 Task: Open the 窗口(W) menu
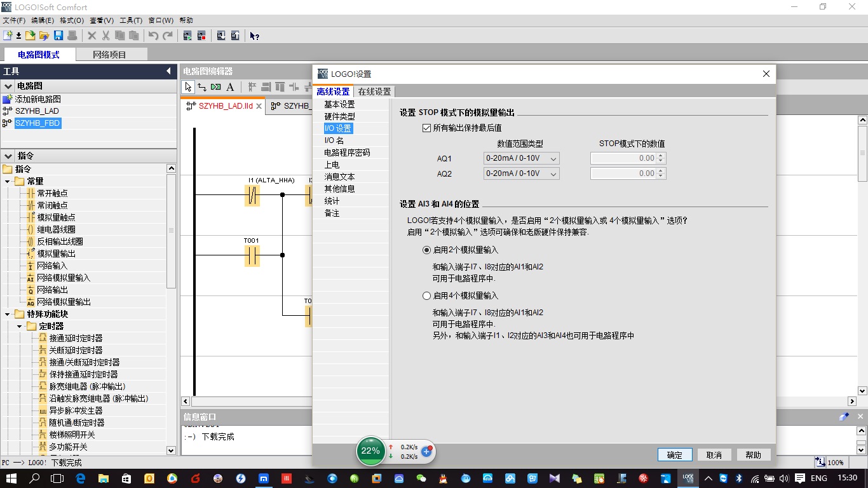pos(161,20)
